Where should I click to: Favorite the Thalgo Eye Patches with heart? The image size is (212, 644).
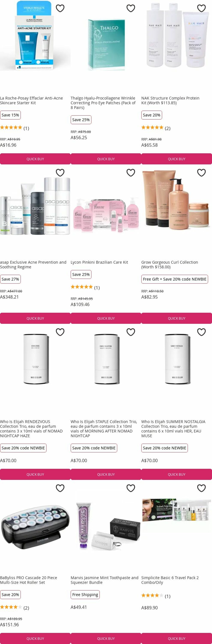tap(131, 8)
